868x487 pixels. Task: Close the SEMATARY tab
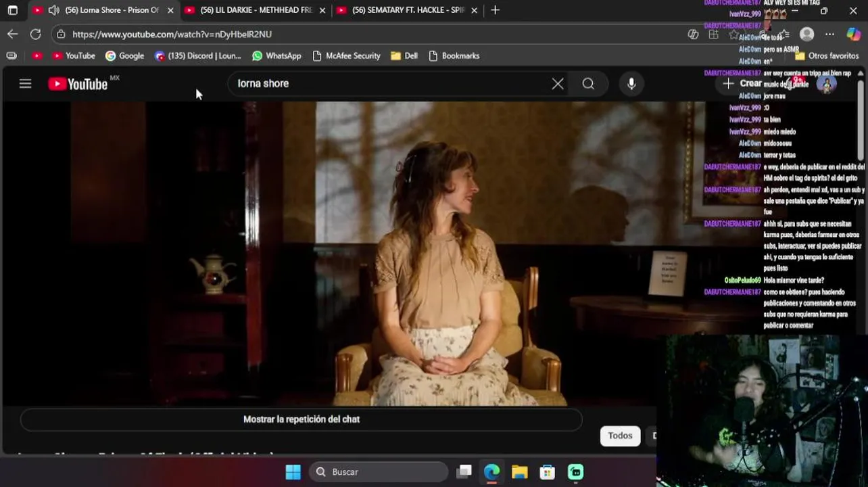(474, 10)
